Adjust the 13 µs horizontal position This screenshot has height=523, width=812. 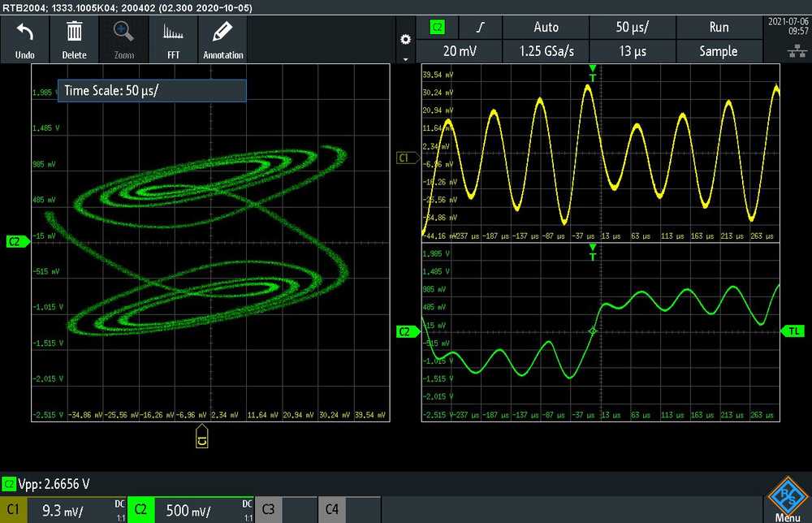click(x=633, y=51)
